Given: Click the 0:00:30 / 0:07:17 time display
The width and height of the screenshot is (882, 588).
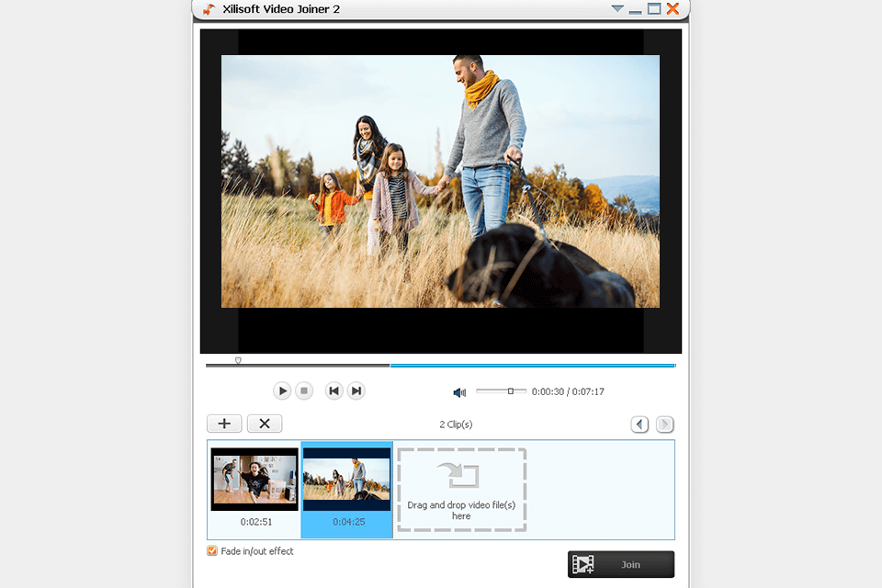Looking at the screenshot, I should [x=568, y=390].
